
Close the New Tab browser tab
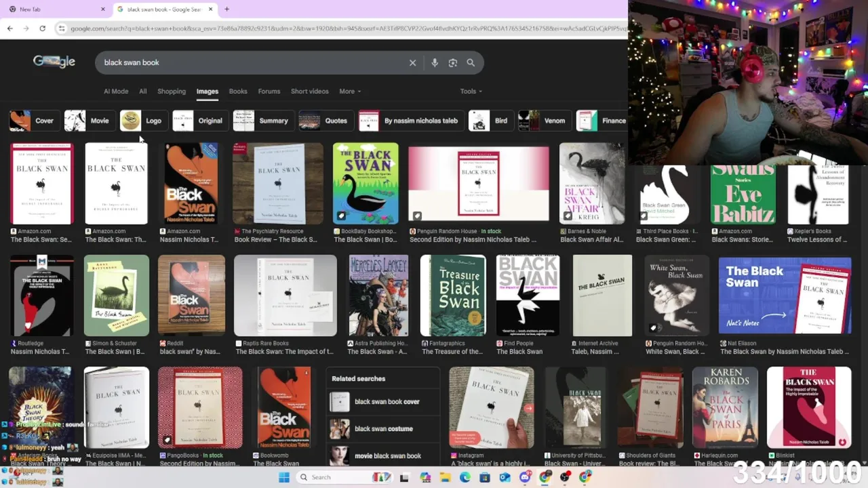pyautogui.click(x=103, y=9)
